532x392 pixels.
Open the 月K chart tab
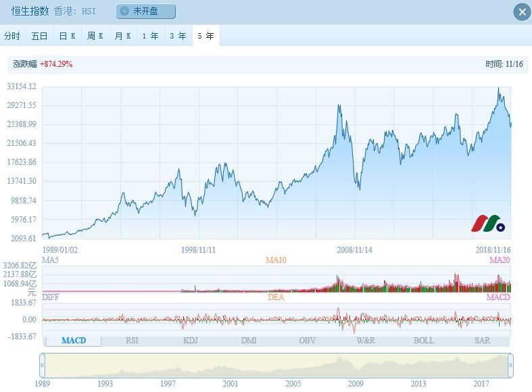pyautogui.click(x=123, y=36)
